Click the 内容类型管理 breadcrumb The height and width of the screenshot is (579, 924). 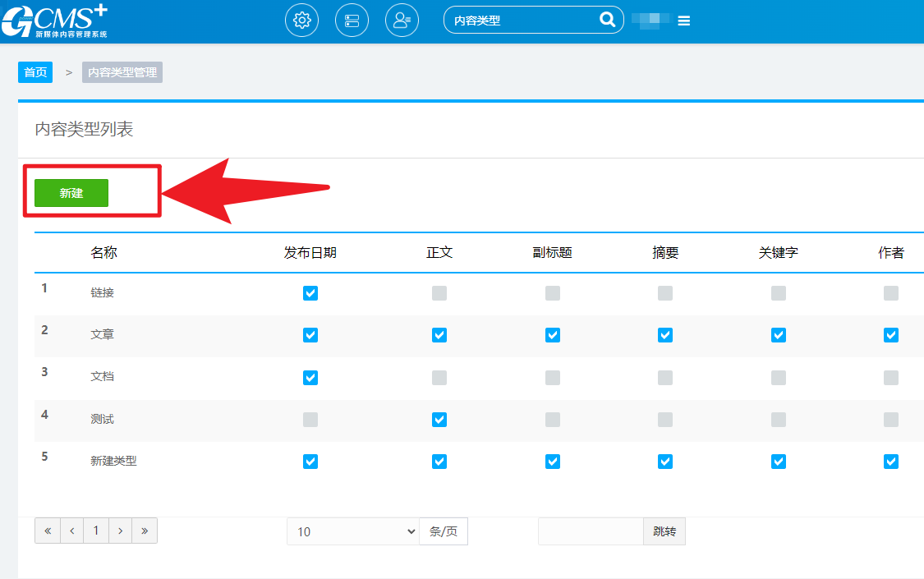pyautogui.click(x=122, y=72)
